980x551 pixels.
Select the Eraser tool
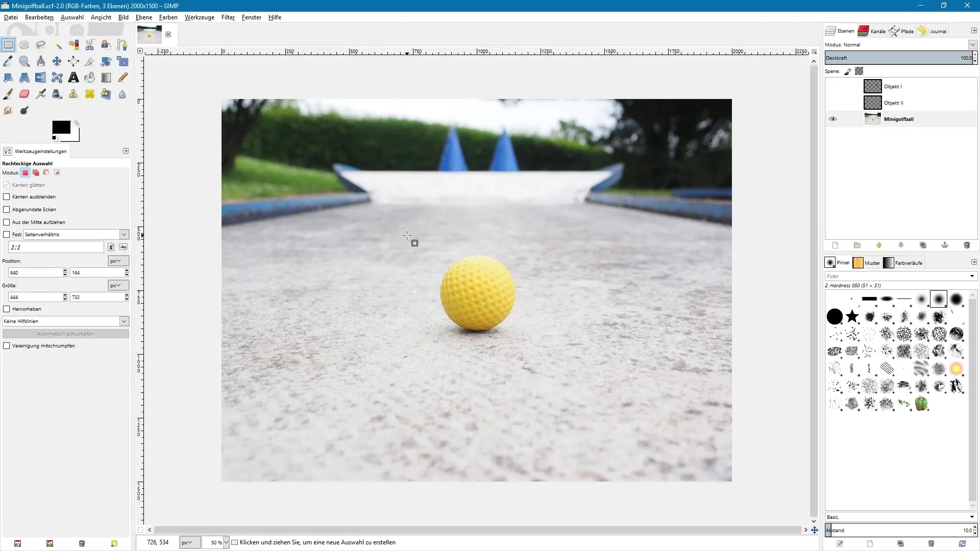[x=24, y=94]
